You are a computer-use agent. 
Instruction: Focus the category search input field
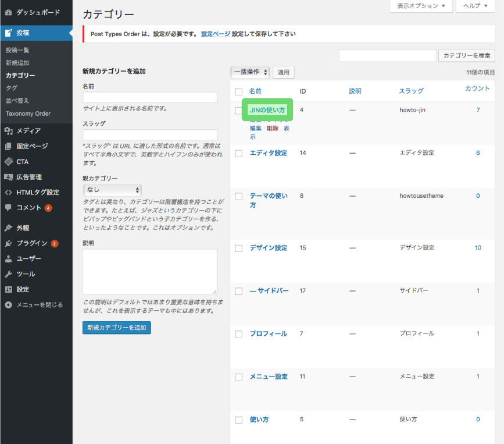pyautogui.click(x=388, y=56)
